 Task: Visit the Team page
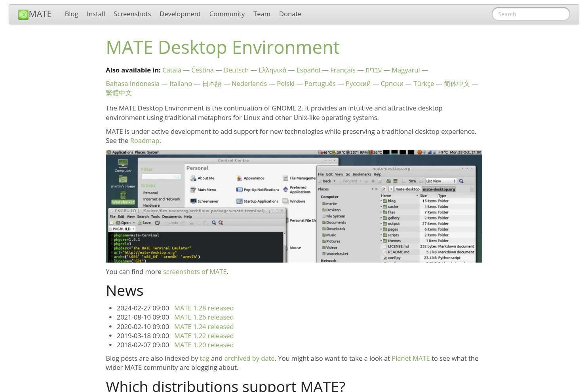click(x=262, y=14)
